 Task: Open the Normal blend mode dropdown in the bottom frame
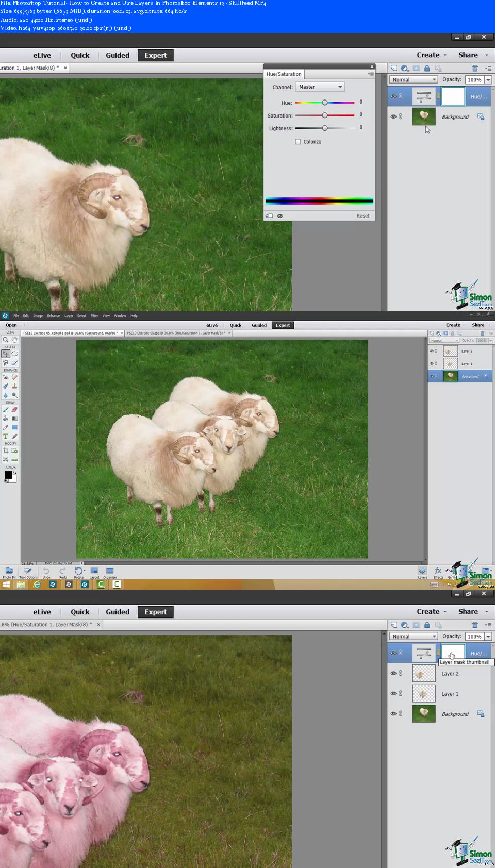pos(414,636)
